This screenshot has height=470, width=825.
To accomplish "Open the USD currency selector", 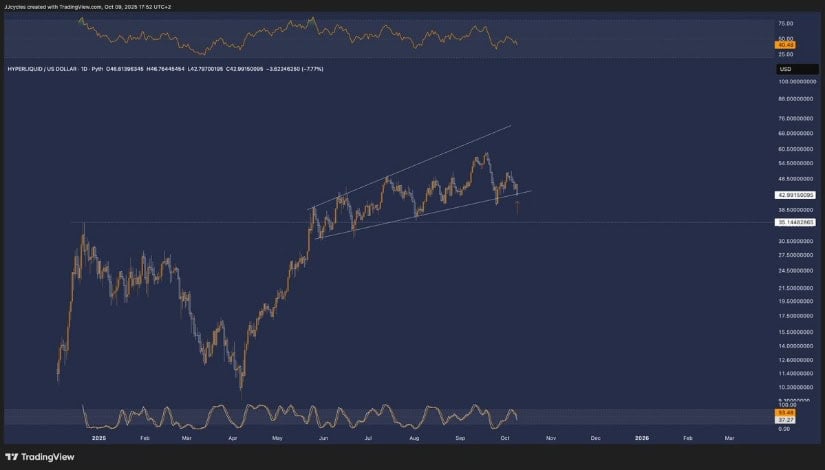I will pyautogui.click(x=785, y=69).
